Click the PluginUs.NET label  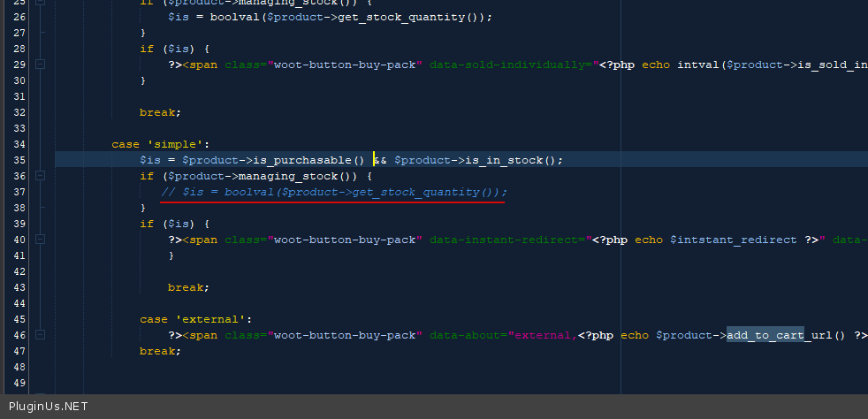(44, 407)
